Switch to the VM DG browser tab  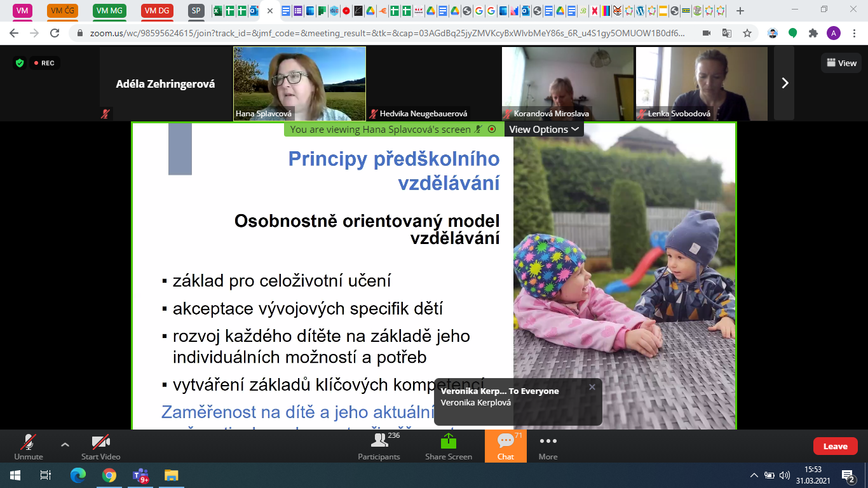[156, 11]
